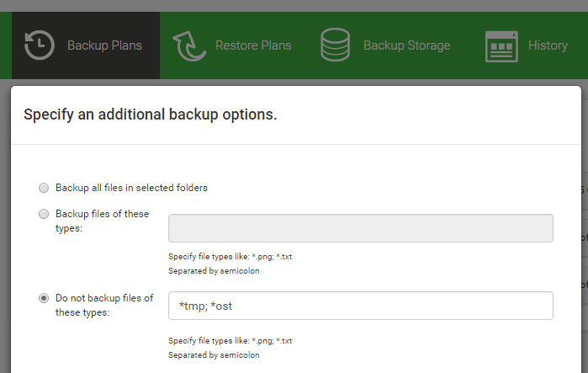Click the 'Backup files of these types:' label text
Screen dimensions: 588x373
[x=102, y=221]
